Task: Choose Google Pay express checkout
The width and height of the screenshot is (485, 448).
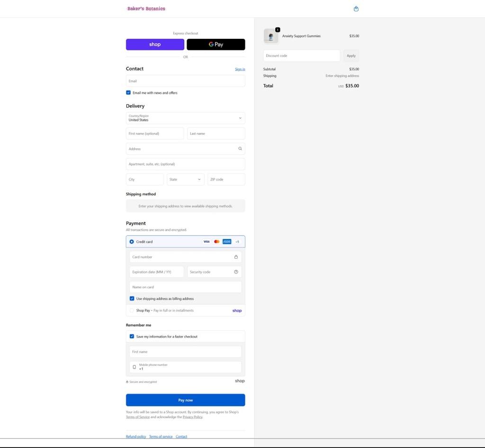Action: 216,45
